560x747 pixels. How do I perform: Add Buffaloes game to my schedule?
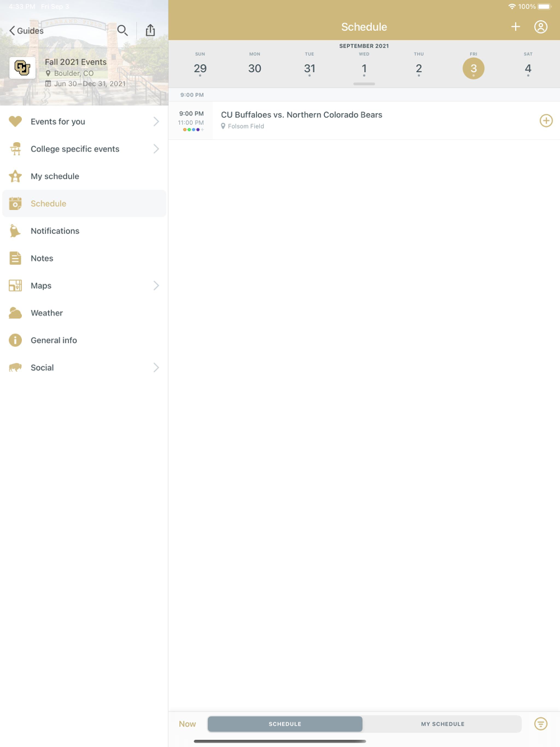(546, 120)
